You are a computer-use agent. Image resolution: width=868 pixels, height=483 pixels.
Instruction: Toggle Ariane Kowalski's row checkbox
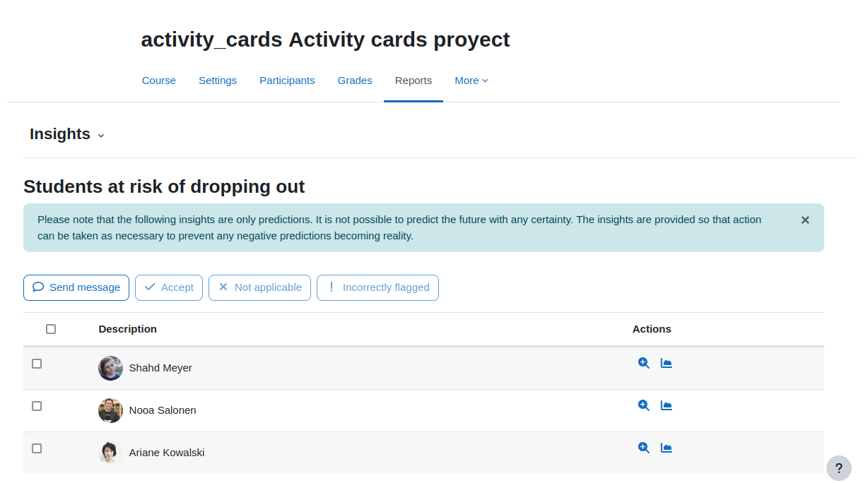[x=37, y=448]
